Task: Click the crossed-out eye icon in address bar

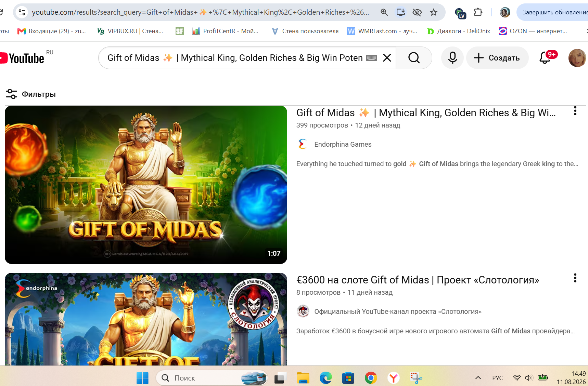Action: click(417, 12)
